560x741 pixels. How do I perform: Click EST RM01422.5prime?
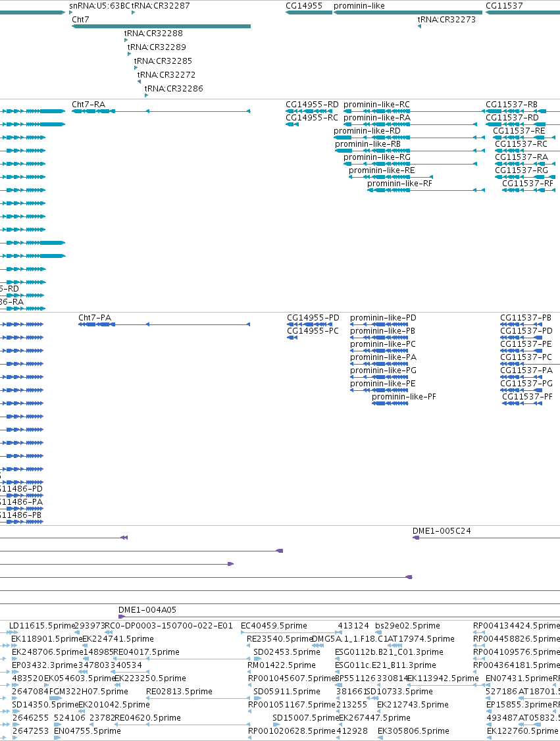click(282, 665)
